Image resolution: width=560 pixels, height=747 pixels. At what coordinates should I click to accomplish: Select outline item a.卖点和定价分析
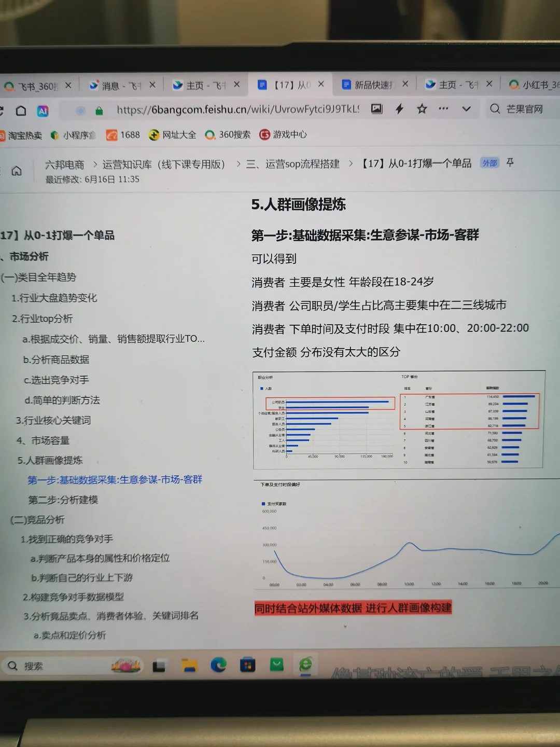click(70, 635)
